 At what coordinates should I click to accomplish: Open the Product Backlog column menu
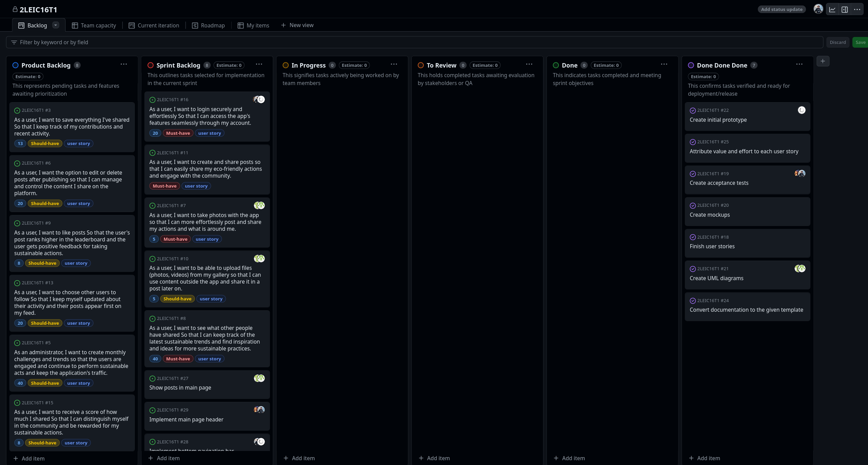click(x=124, y=64)
